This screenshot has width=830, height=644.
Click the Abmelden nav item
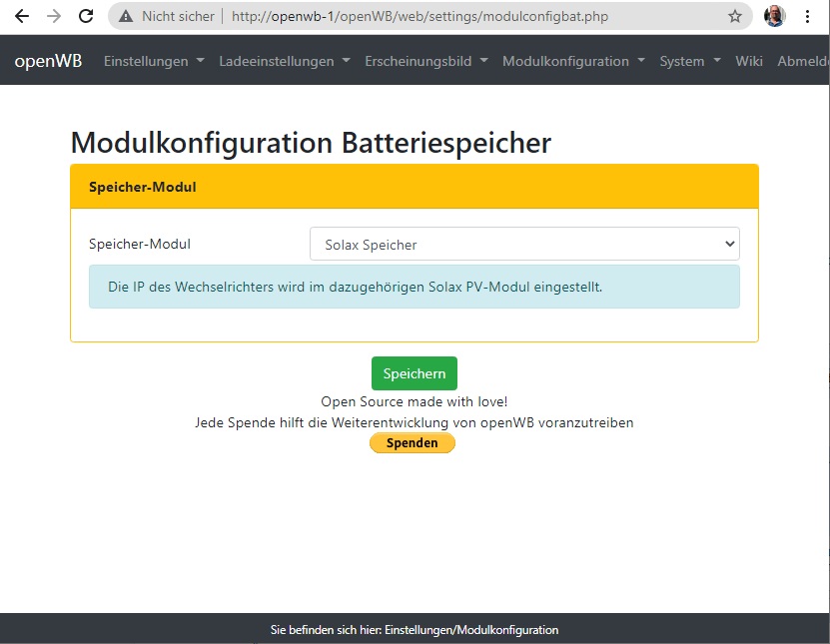[x=803, y=61]
